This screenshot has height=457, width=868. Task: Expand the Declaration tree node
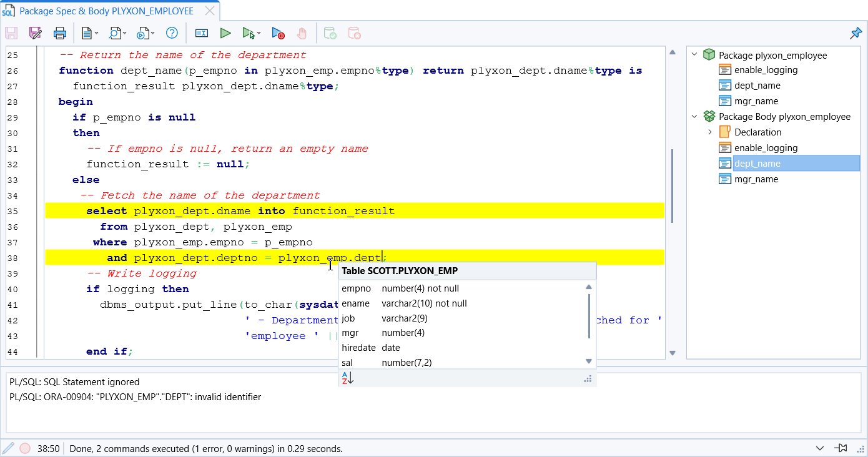pos(710,132)
